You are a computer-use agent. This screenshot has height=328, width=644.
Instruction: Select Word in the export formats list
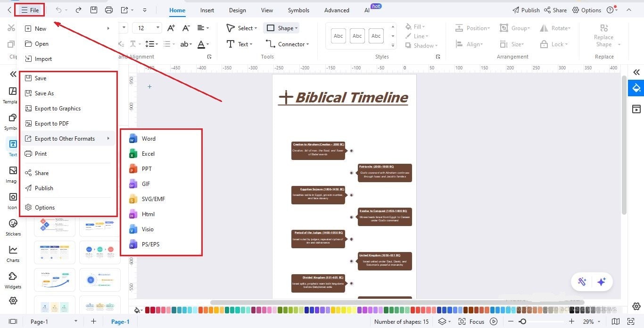click(x=149, y=138)
